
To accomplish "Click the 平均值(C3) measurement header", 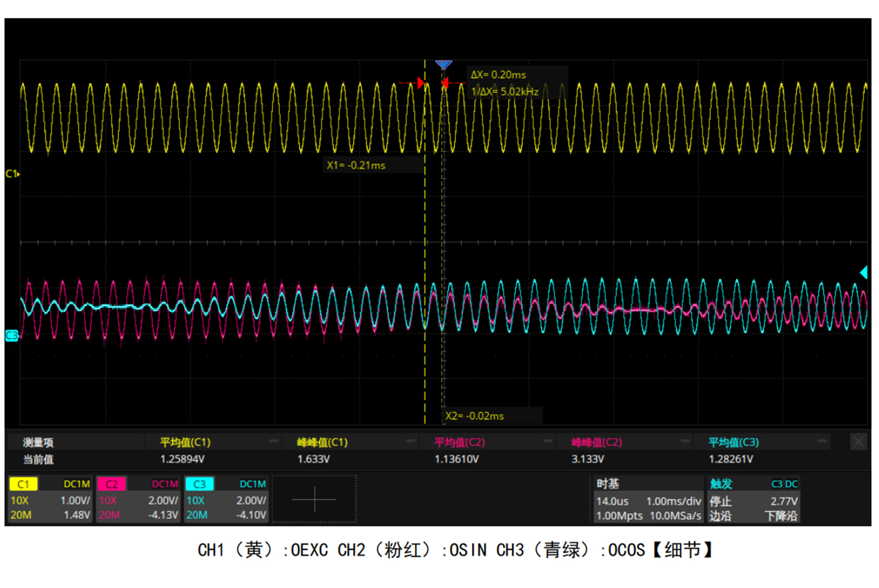I will click(734, 442).
